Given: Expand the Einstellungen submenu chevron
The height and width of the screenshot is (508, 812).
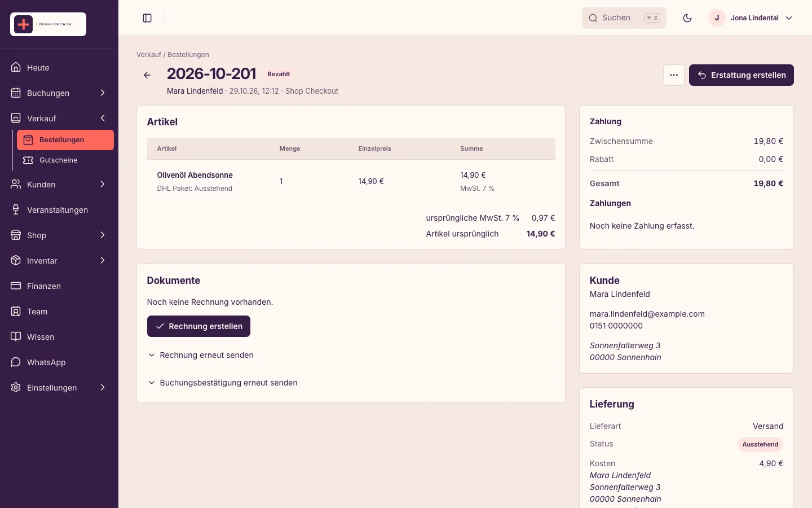Looking at the screenshot, I should point(103,387).
